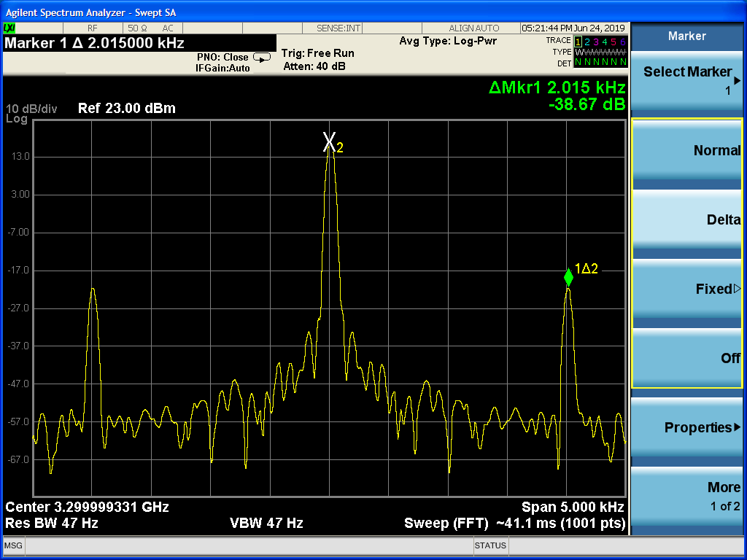Open marker Properties submenu
This screenshot has width=747, height=560.
click(687, 427)
